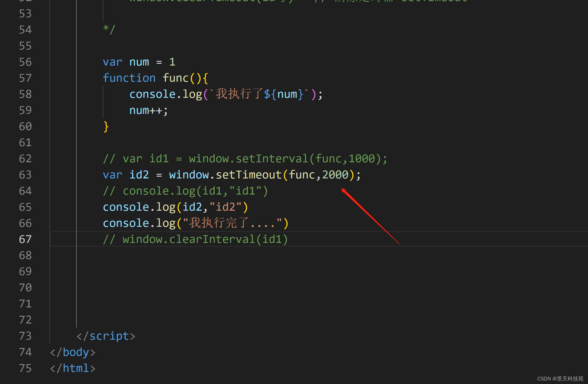Click line number 56 in the gutter

pos(25,62)
